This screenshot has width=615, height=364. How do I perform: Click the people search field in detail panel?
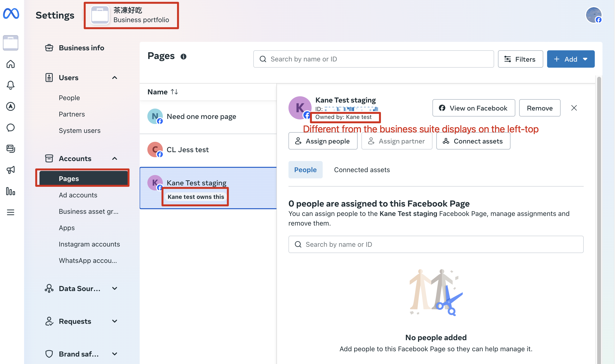point(436,244)
